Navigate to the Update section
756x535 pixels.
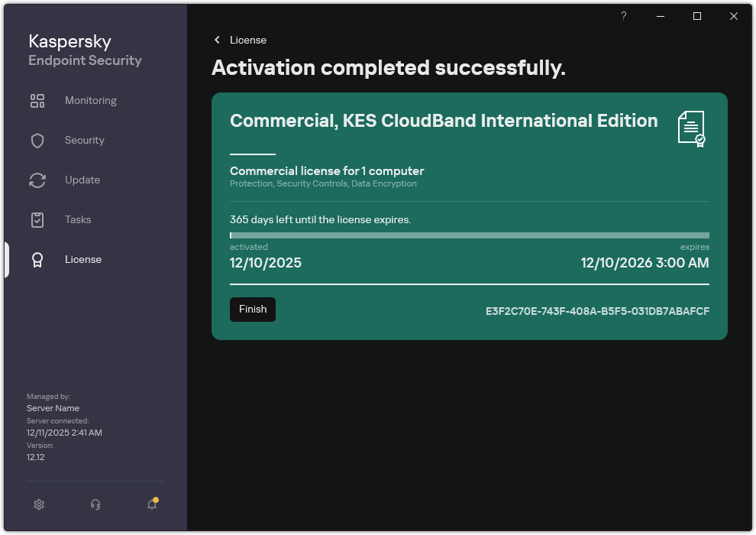coord(81,180)
